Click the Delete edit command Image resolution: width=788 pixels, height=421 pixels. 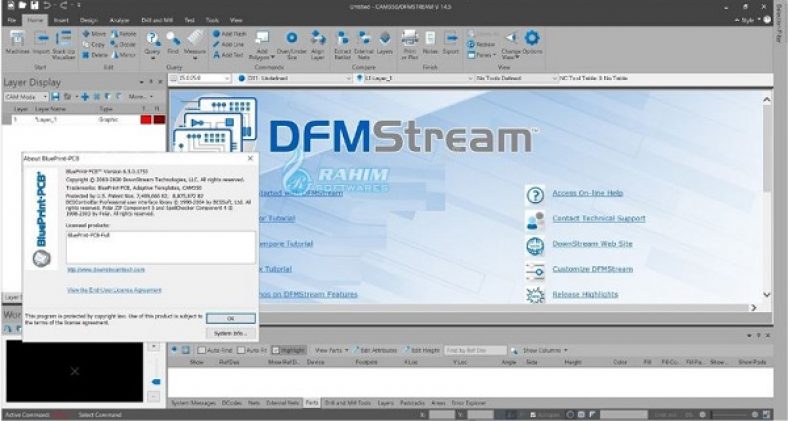(94, 55)
